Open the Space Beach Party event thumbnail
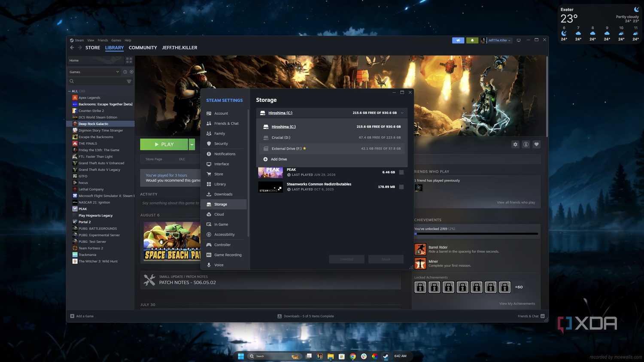Image resolution: width=644 pixels, height=362 pixels. click(x=172, y=241)
